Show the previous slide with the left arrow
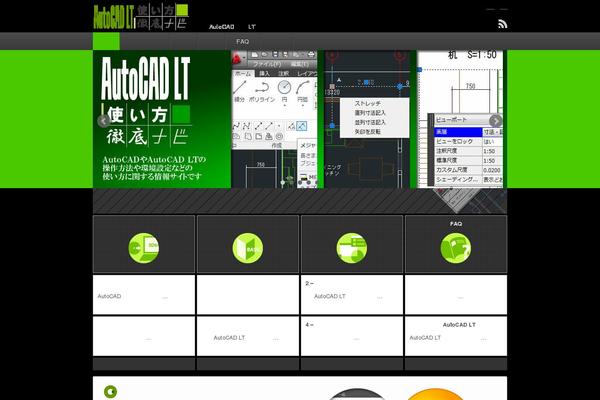Screen dimensions: 600x400 (103, 121)
